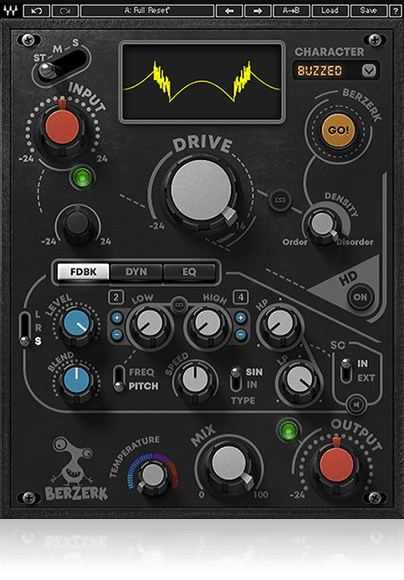Click the black knob below Input
This screenshot has height=580, width=404.
pyautogui.click(x=77, y=224)
